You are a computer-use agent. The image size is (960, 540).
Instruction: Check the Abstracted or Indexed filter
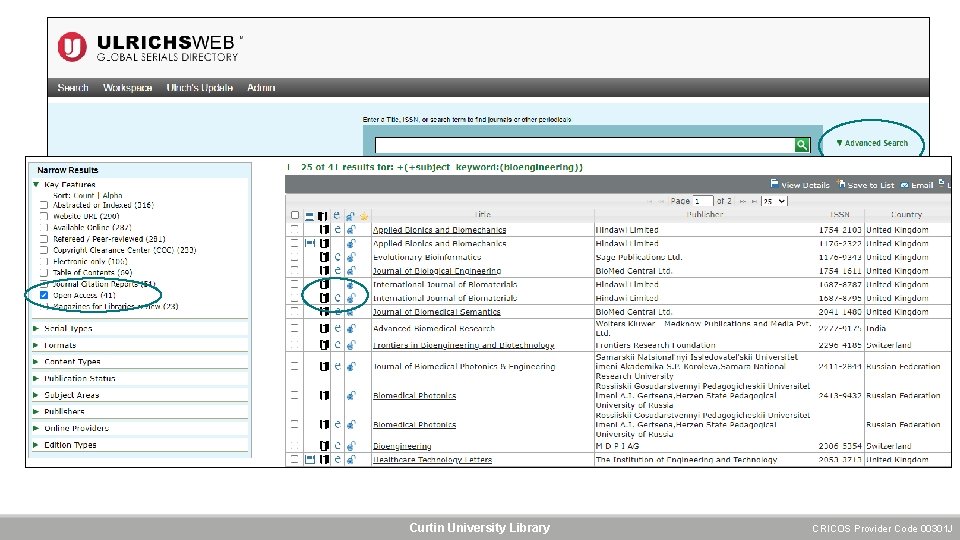(x=43, y=205)
